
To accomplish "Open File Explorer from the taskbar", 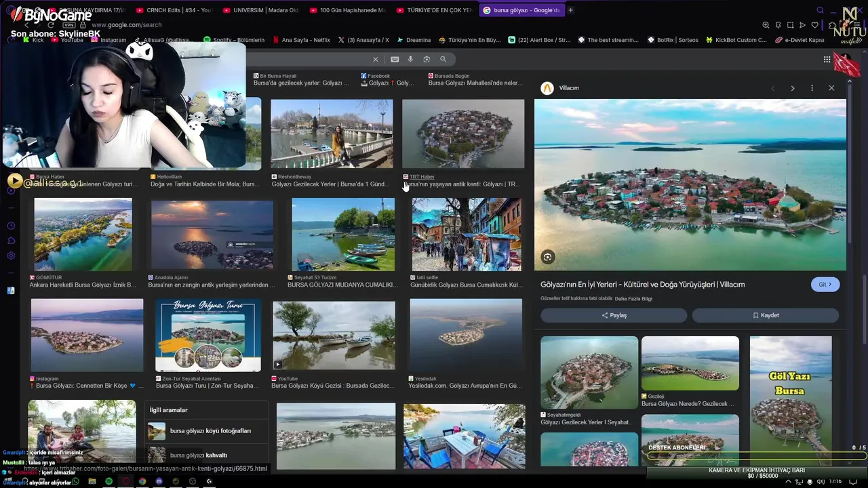I will [x=92, y=481].
